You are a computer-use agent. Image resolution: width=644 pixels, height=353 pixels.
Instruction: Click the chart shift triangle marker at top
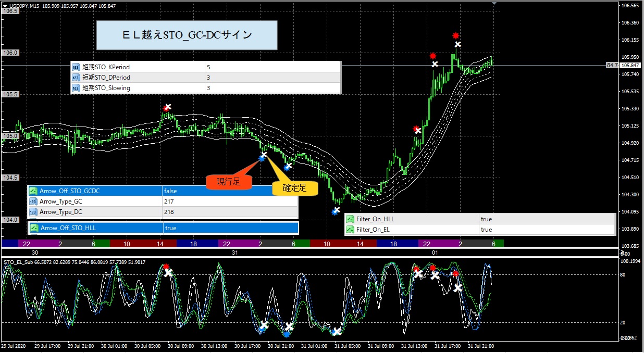coord(494,4)
